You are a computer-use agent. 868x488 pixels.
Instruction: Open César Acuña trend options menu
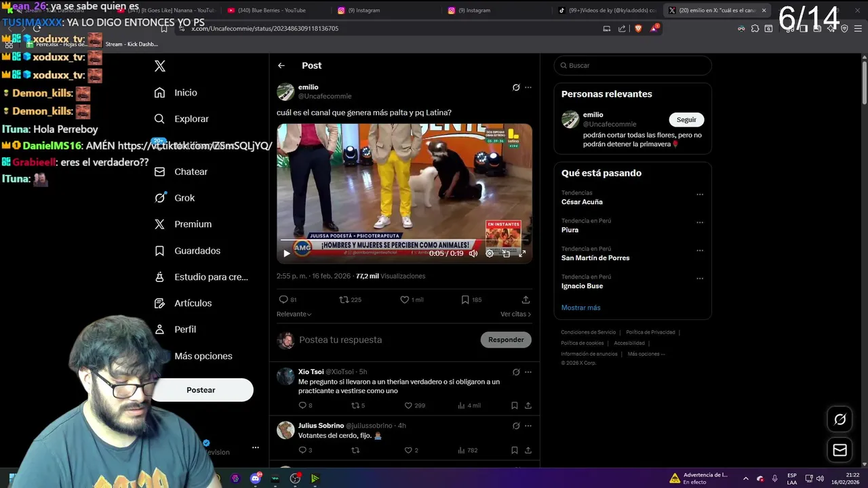click(x=700, y=195)
